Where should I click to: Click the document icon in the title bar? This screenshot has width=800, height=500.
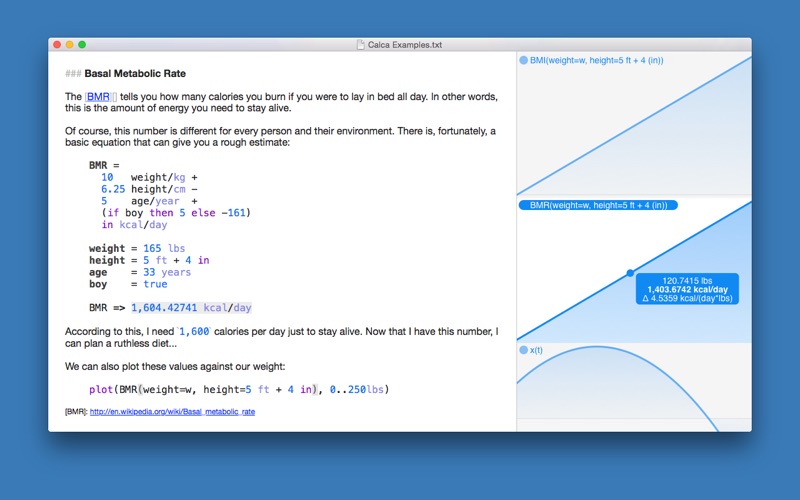point(361,45)
